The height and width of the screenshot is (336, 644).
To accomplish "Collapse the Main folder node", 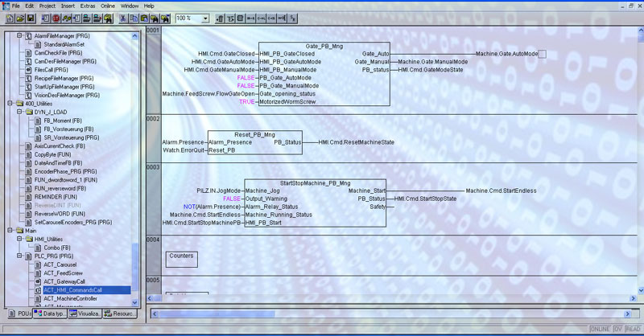I will 10,231.
